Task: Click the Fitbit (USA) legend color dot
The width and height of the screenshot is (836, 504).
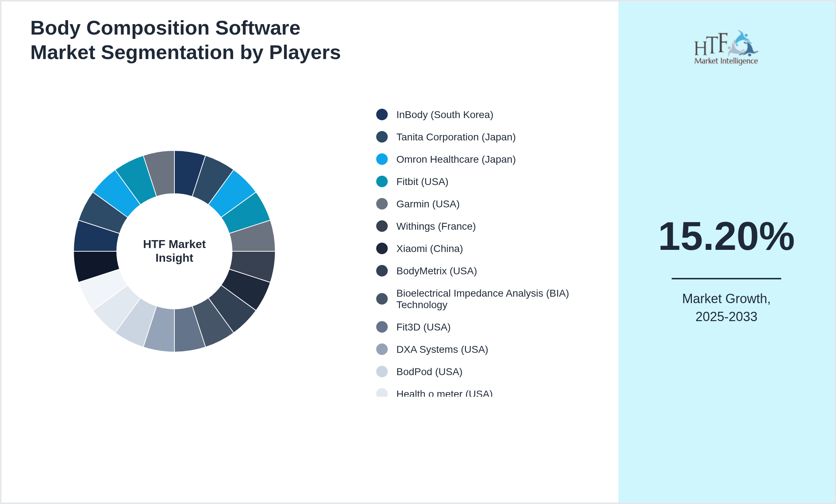Action: (x=382, y=181)
